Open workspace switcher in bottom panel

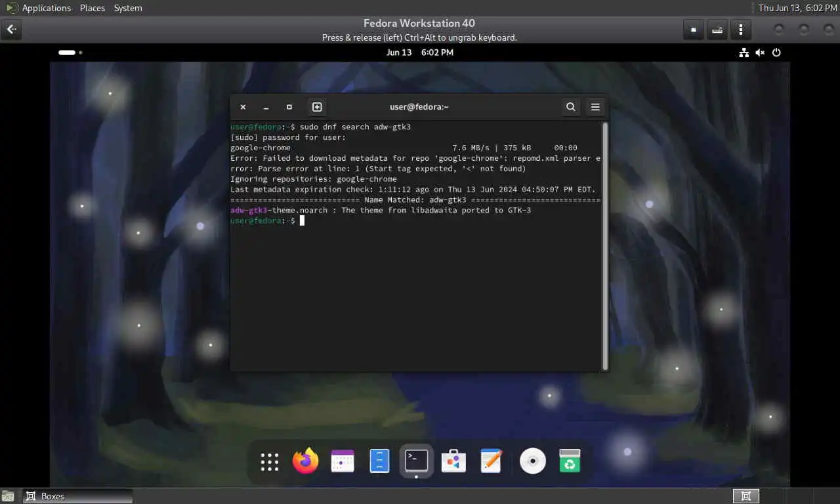pos(745,496)
